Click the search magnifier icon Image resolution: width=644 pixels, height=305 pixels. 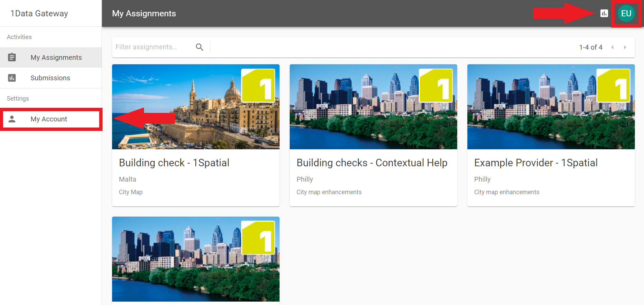(199, 47)
